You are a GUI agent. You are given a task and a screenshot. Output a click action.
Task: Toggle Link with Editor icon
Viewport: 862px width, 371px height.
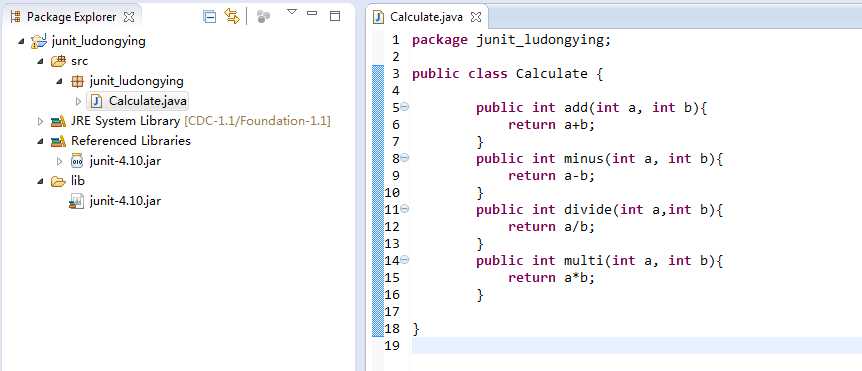coord(232,17)
